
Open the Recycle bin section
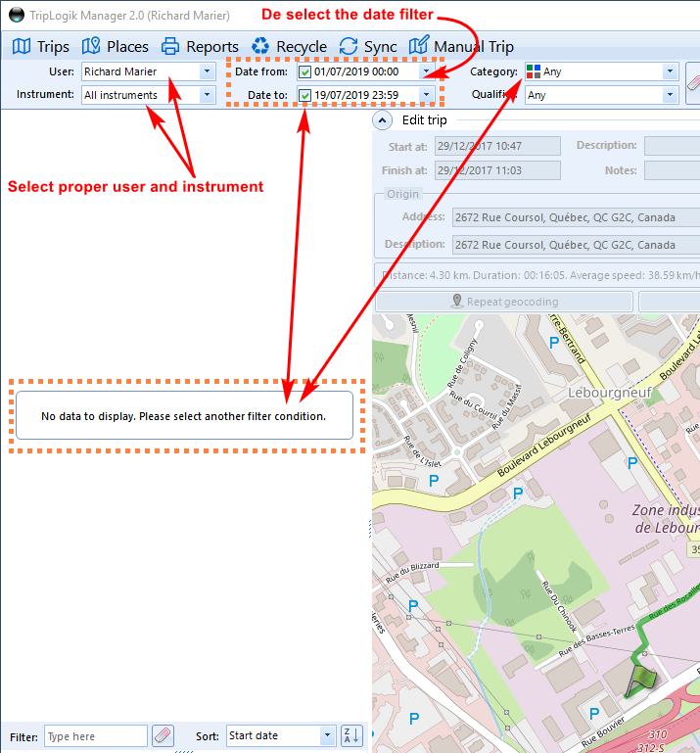tap(289, 47)
